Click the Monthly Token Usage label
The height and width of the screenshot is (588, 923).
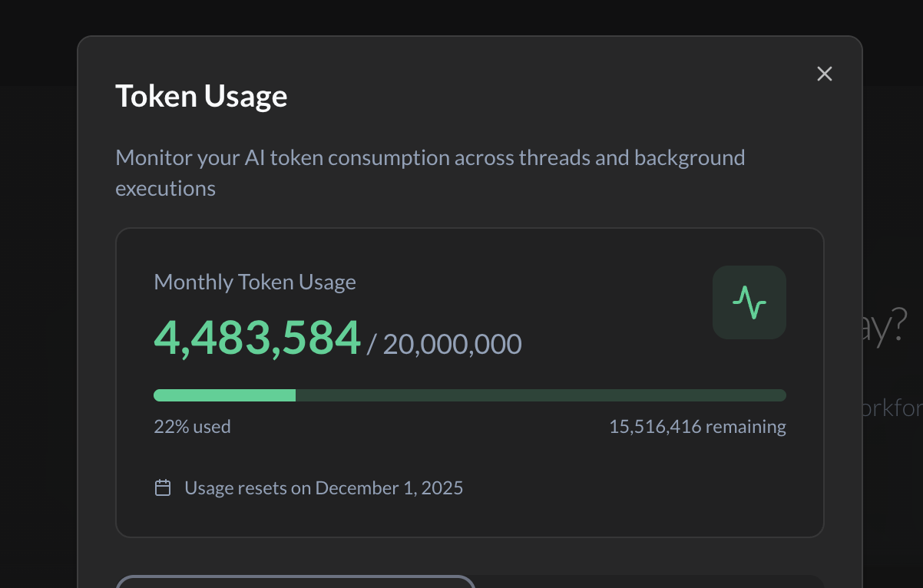255,282
